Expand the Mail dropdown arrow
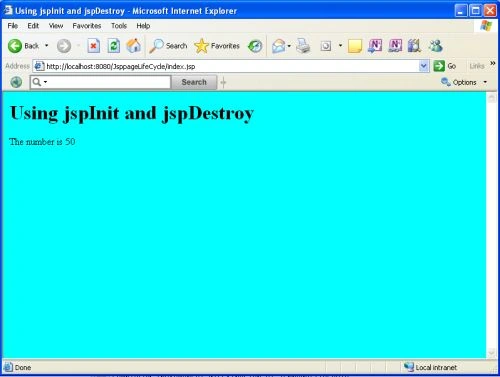This screenshot has width=500, height=377. click(289, 46)
